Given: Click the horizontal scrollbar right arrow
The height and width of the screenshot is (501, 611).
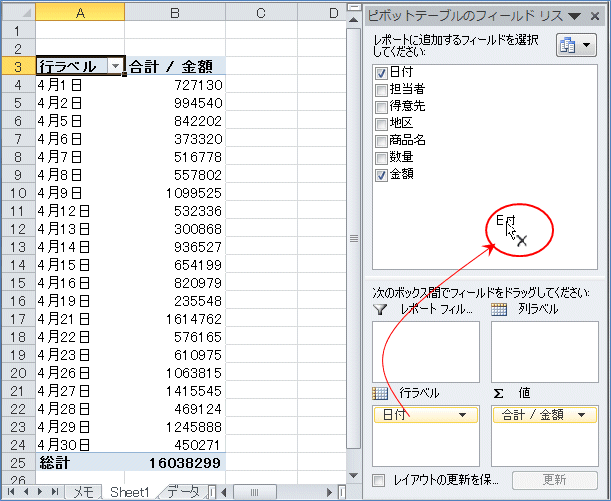Looking at the screenshot, I should 330,492.
